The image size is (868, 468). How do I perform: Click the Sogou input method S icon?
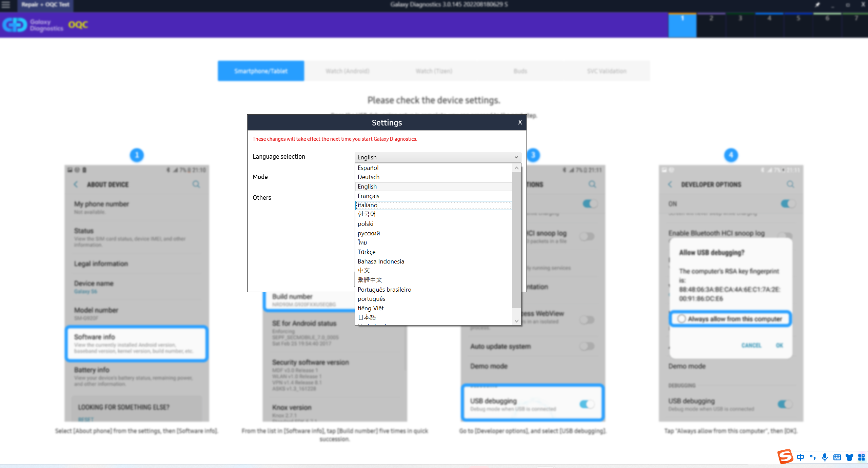click(x=785, y=456)
